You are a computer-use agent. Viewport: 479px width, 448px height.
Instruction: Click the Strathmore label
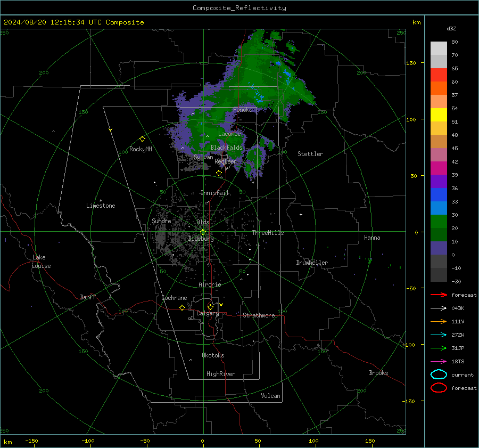259,315
